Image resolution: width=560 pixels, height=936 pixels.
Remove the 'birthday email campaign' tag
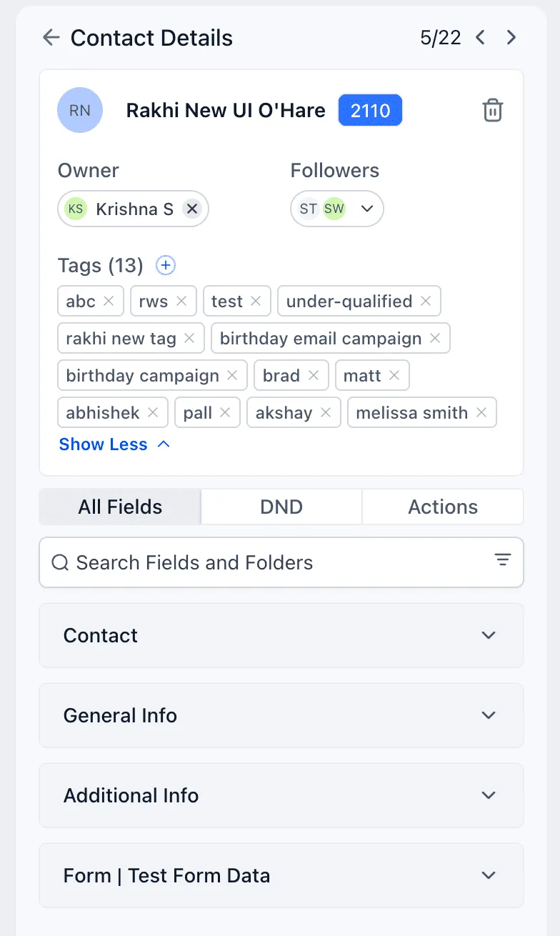click(435, 339)
